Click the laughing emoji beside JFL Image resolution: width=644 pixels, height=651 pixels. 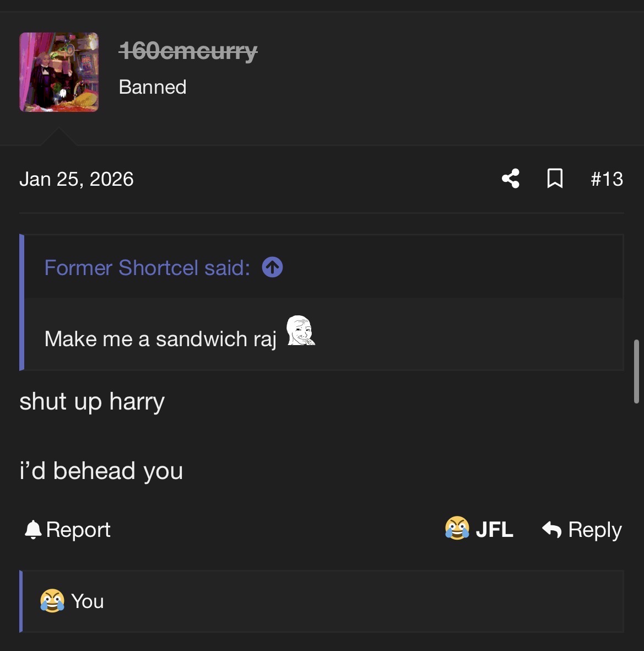pos(457,529)
